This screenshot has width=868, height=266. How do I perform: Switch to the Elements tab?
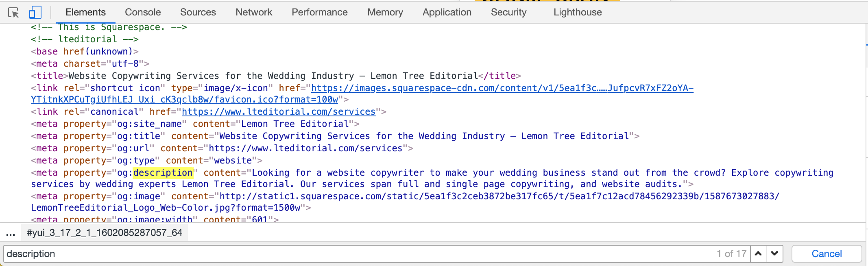tap(85, 12)
